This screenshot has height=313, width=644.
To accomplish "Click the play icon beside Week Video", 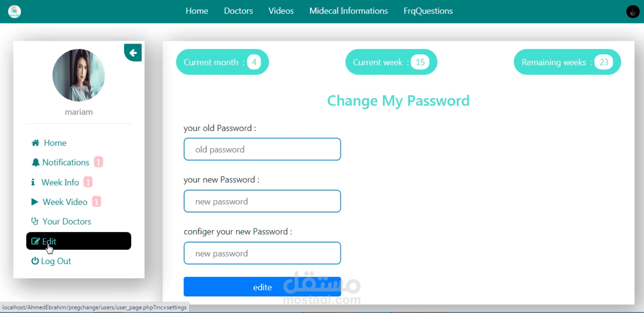I will [x=35, y=202].
